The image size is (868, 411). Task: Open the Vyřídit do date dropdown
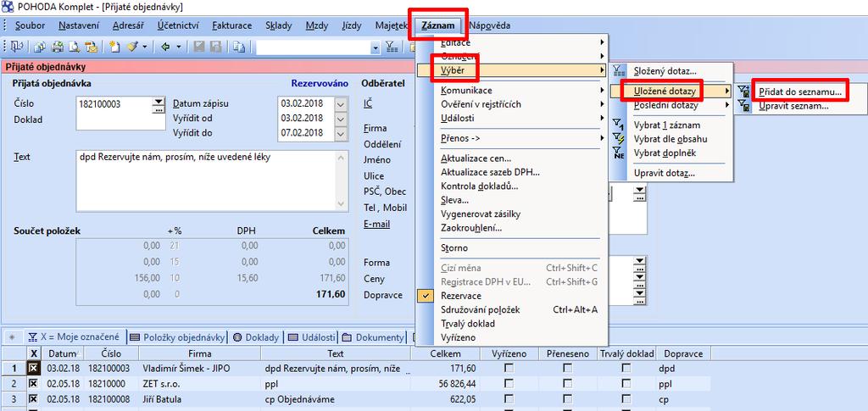pyautogui.click(x=341, y=133)
